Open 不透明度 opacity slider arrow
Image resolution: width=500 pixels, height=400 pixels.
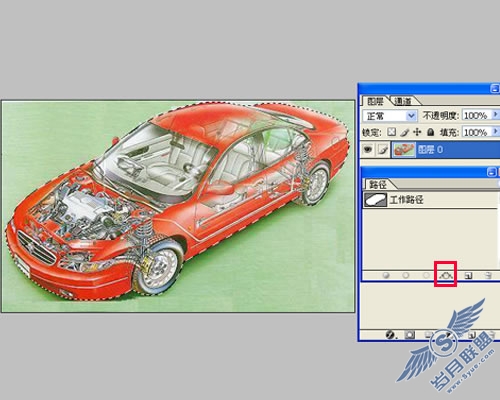pyautogui.click(x=495, y=115)
